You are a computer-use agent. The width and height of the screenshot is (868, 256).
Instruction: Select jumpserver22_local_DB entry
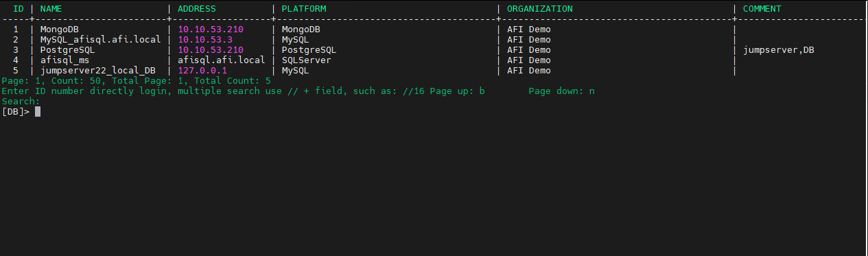[x=98, y=71]
